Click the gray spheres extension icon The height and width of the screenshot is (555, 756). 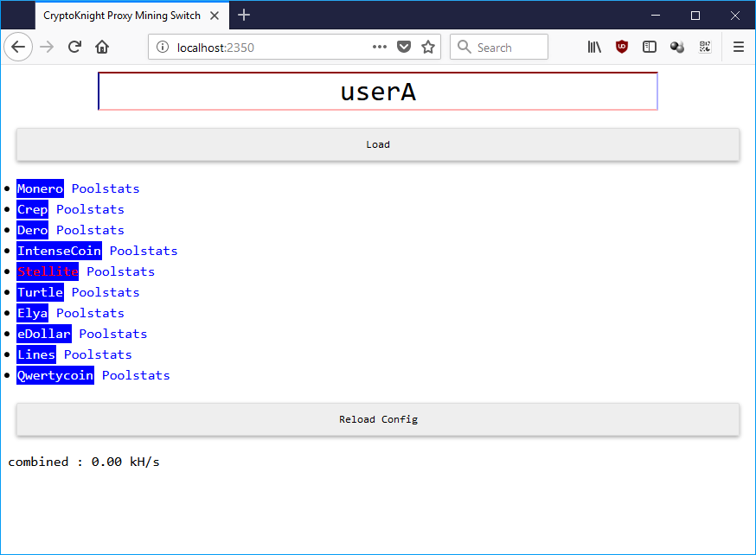(x=677, y=47)
